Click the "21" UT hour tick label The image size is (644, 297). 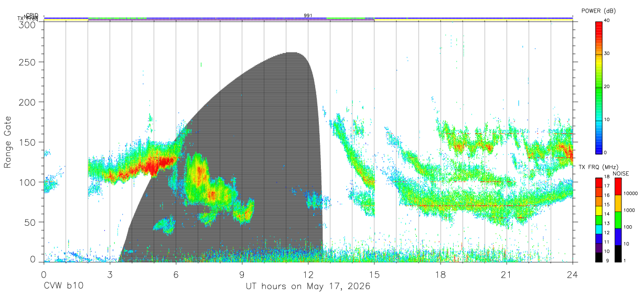(x=506, y=273)
